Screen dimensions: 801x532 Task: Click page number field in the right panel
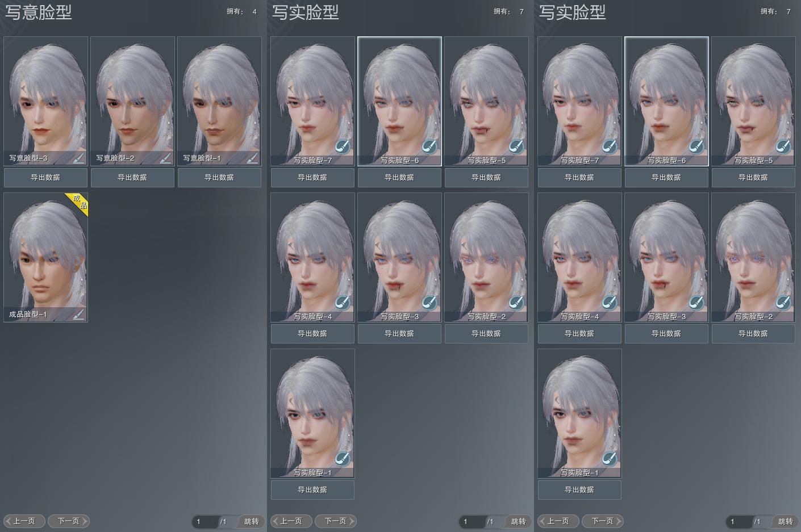click(739, 521)
